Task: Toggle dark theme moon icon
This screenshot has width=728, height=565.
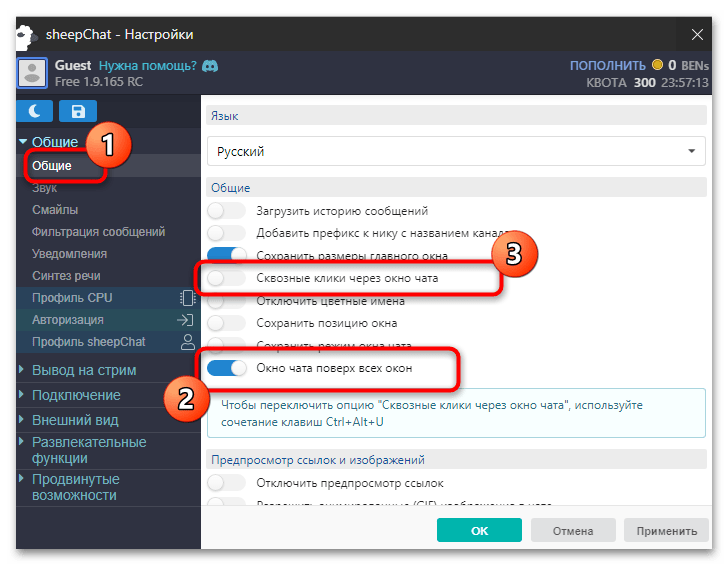Action: (34, 111)
